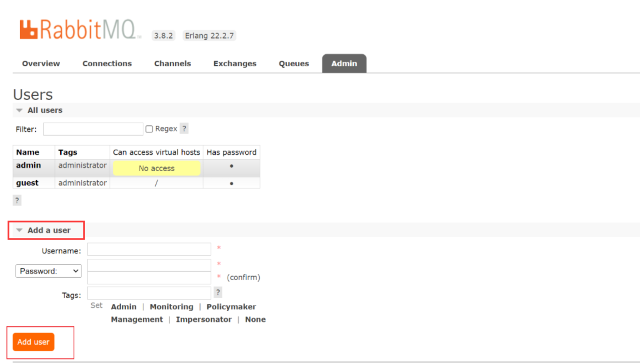
Task: Switch to the Overview tab
Action: pyautogui.click(x=41, y=63)
